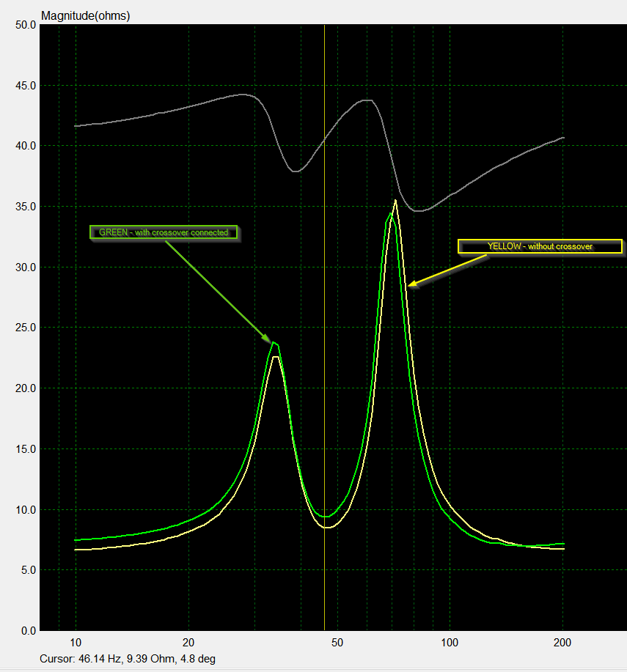Image resolution: width=627 pixels, height=672 pixels.
Task: Click the 50.0 value on magnitude axis
Action: tap(26, 25)
